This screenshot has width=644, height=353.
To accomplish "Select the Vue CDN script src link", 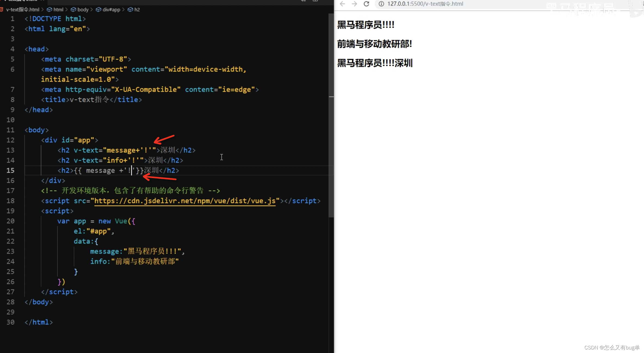I will click(185, 200).
